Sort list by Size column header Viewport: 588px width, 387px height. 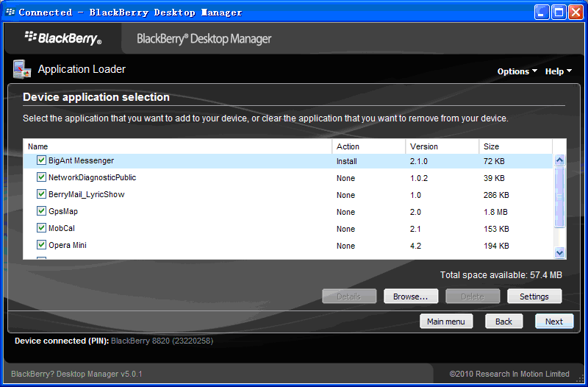click(x=516, y=146)
